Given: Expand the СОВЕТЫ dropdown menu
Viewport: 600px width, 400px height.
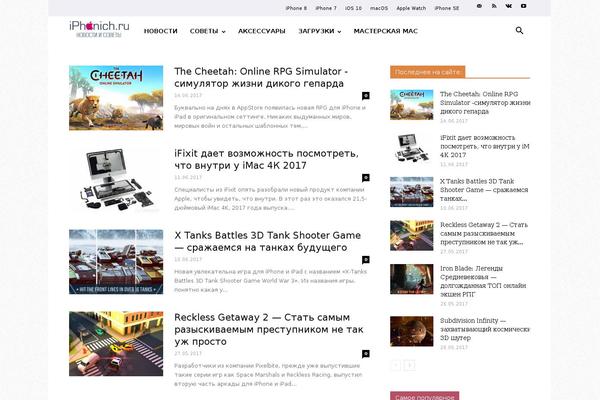Looking at the screenshot, I should tap(207, 31).
